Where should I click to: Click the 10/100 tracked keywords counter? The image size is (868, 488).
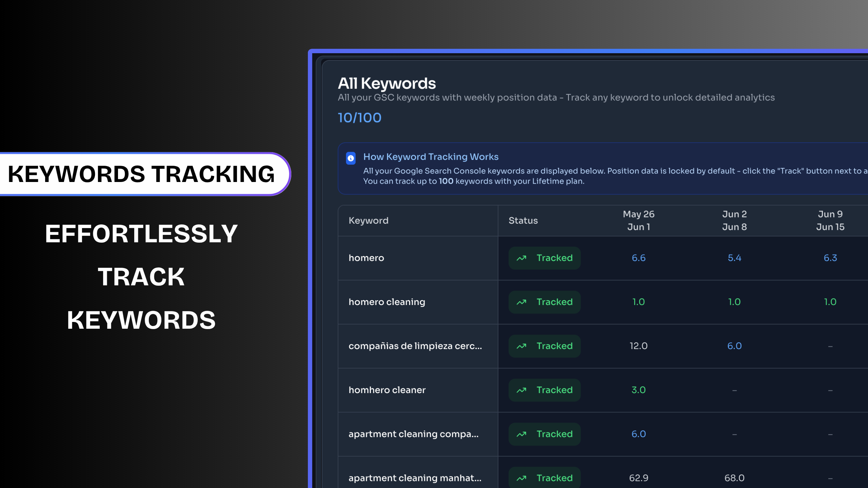point(359,118)
